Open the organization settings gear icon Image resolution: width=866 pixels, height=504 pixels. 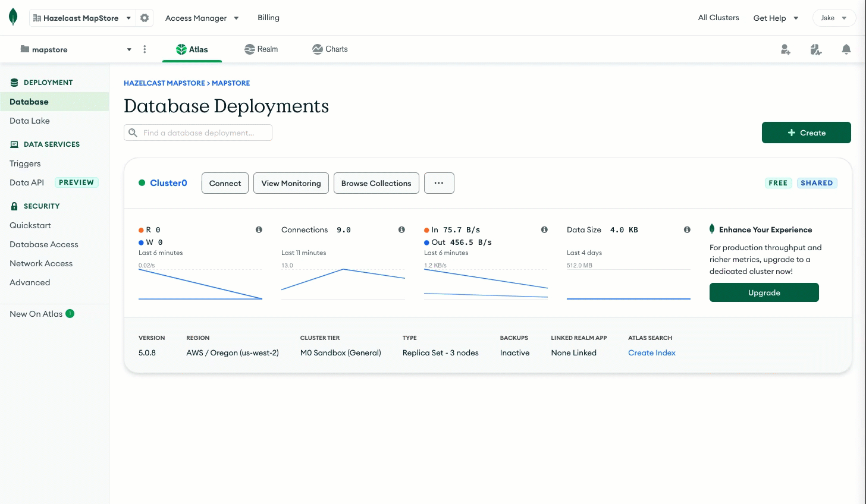[145, 18]
